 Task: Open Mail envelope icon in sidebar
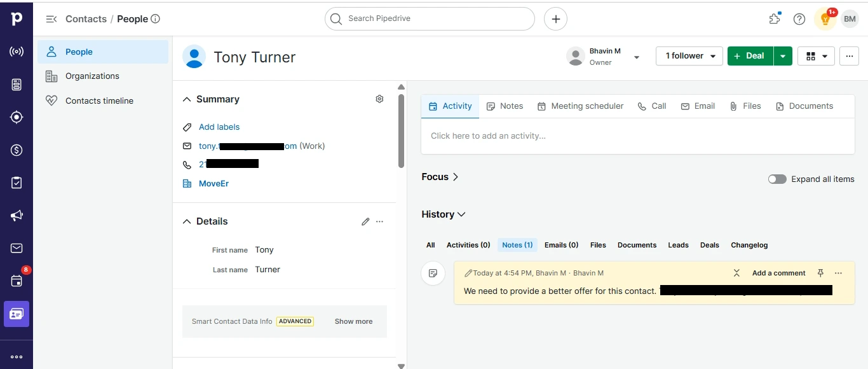click(x=17, y=248)
